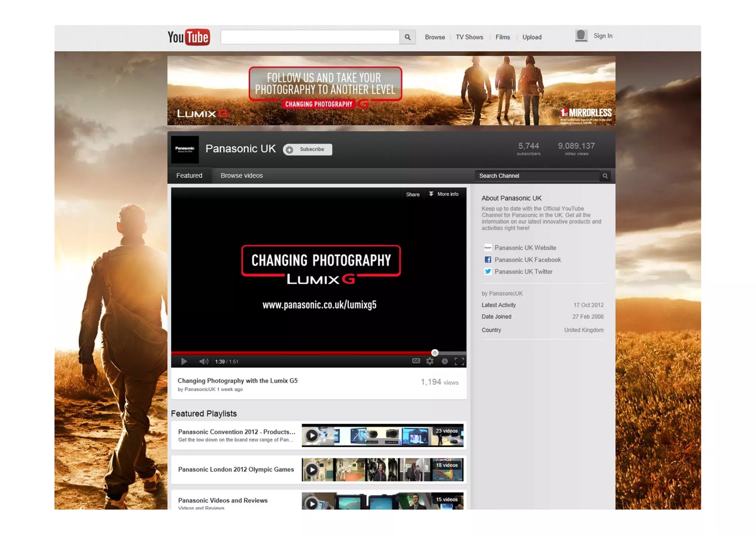Open the Browse menu item

point(435,37)
